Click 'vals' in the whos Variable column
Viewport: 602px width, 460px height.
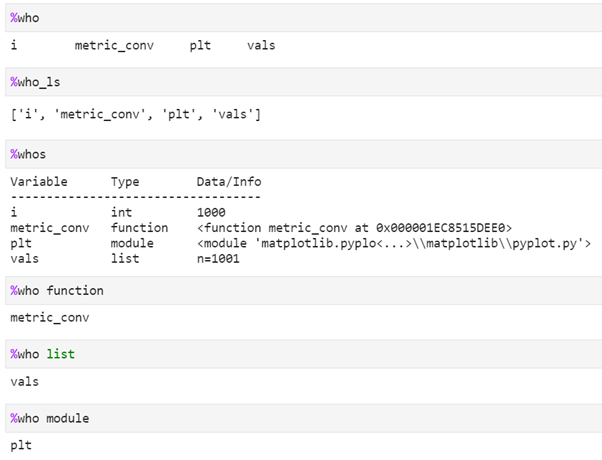coord(25,258)
